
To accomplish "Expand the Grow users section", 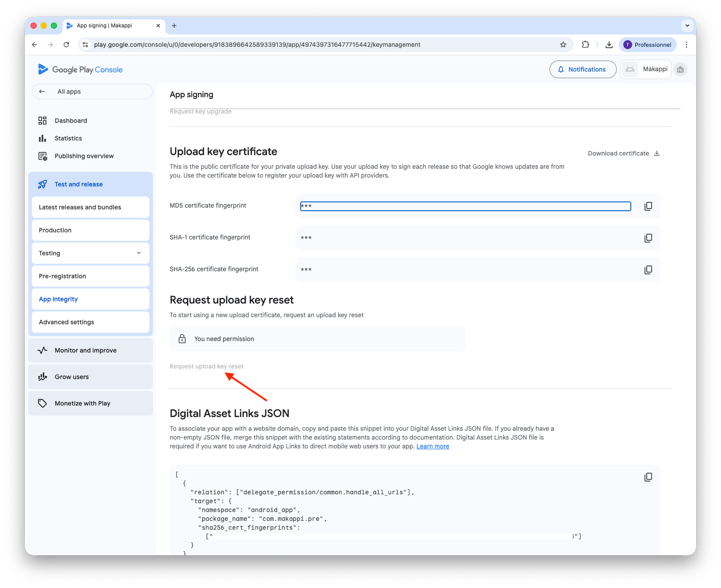I will (91, 377).
